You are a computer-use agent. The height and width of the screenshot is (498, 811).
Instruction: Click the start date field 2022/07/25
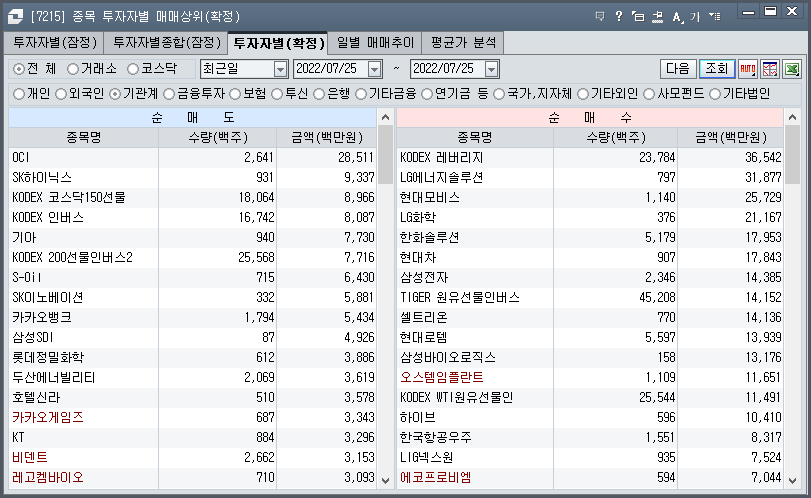(x=331, y=69)
